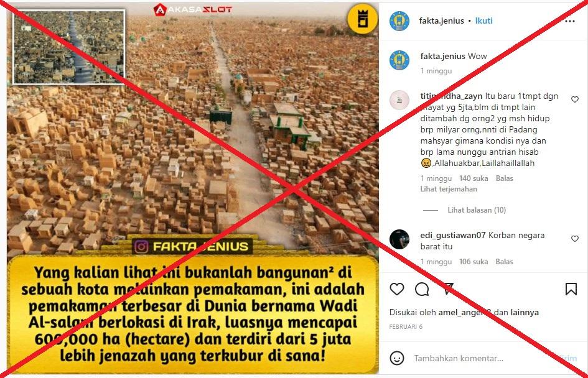Like the post with heart icon
Image resolution: width=588 pixels, height=378 pixels.
tap(397, 289)
